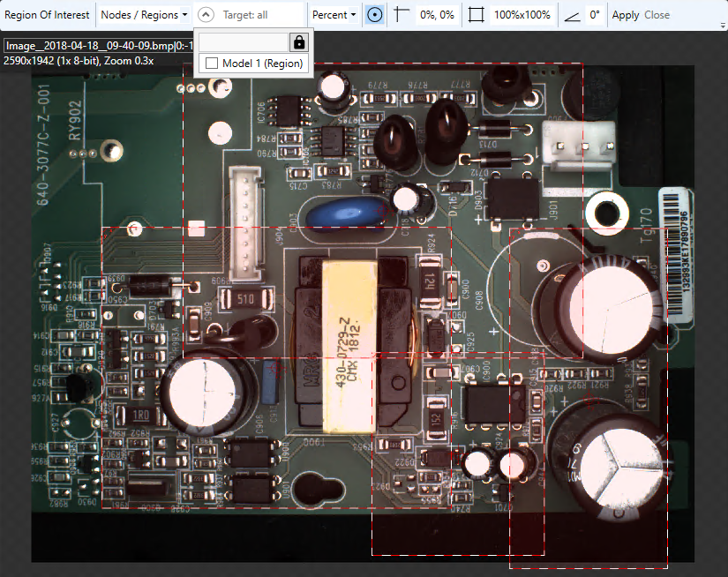728x577 pixels.
Task: Click the Region Of Interest toolbar label
Action: (x=47, y=15)
